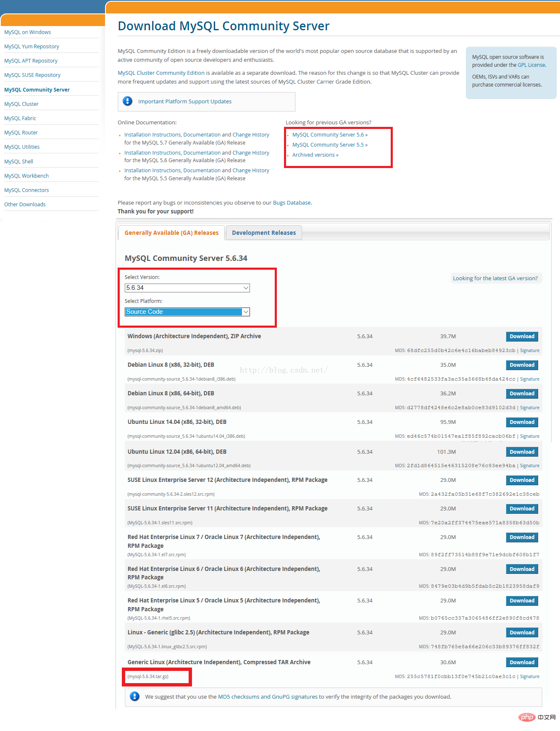Image resolution: width=560 pixels, height=731 pixels.
Task: Open MySQL Shell sidebar item
Action: coord(18,162)
